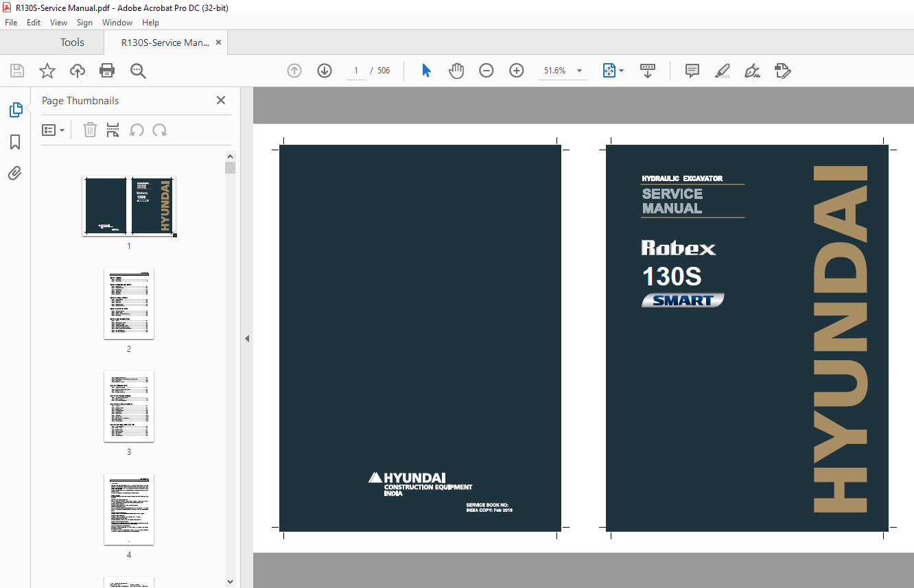
Task: Close the R130S-Service Manual tab
Action: (218, 43)
